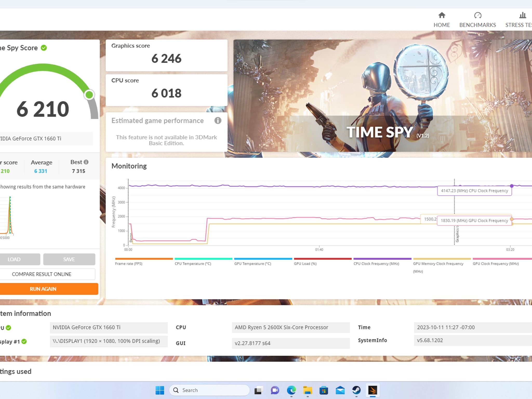
Task: Open Task View from the taskbar
Action: pos(258,390)
